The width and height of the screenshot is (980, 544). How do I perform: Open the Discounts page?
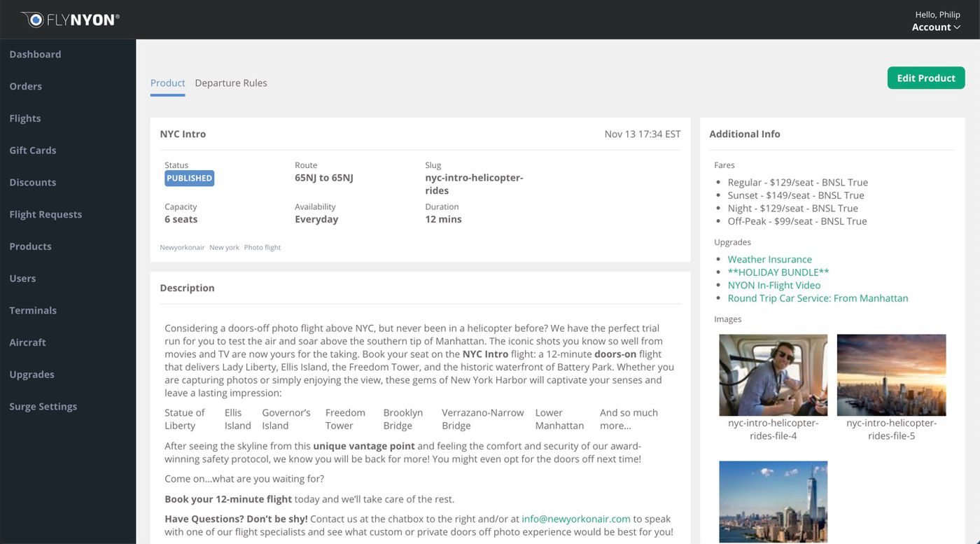point(32,182)
